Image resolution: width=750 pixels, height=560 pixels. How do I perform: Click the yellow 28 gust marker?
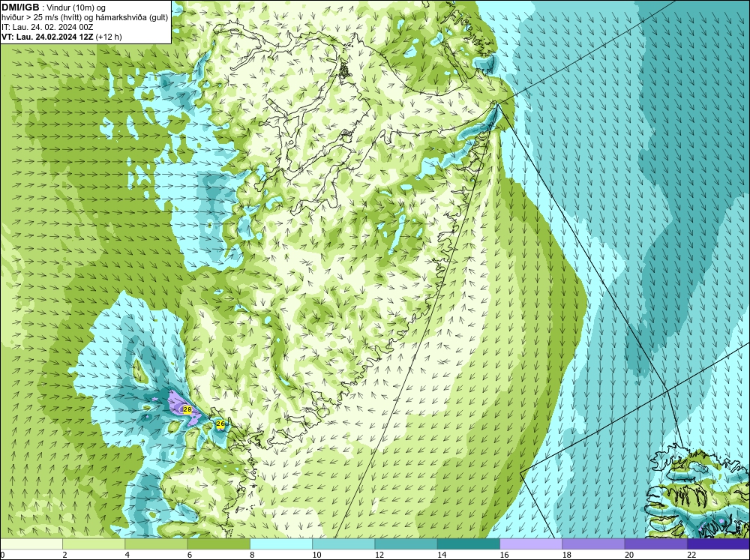click(x=187, y=409)
